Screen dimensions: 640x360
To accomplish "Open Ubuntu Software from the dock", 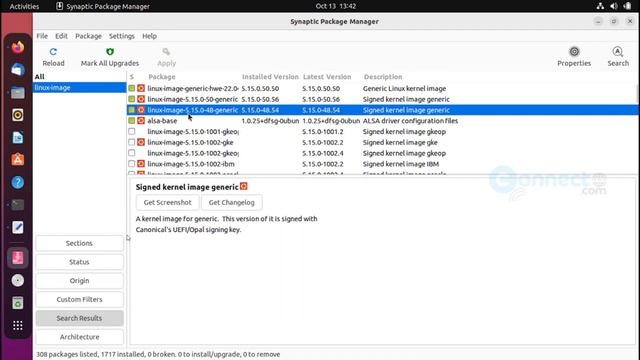I will pos(18,160).
